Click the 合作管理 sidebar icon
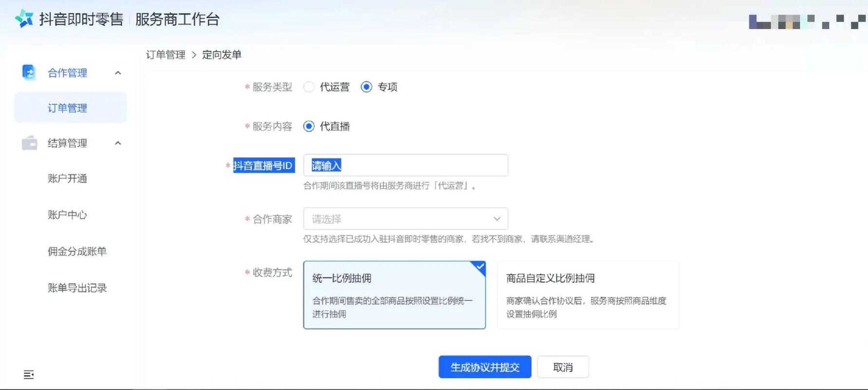This screenshot has width=868, height=390. coord(29,73)
